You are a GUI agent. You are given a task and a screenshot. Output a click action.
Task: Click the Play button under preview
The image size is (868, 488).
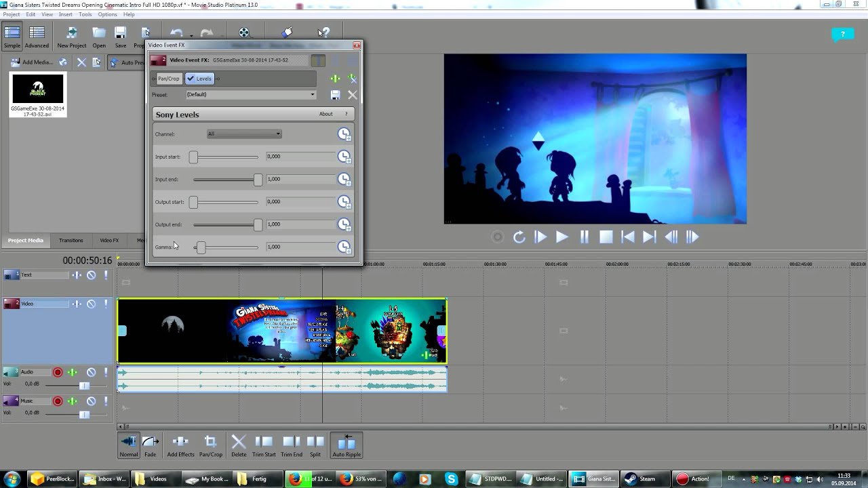pyautogui.click(x=561, y=237)
